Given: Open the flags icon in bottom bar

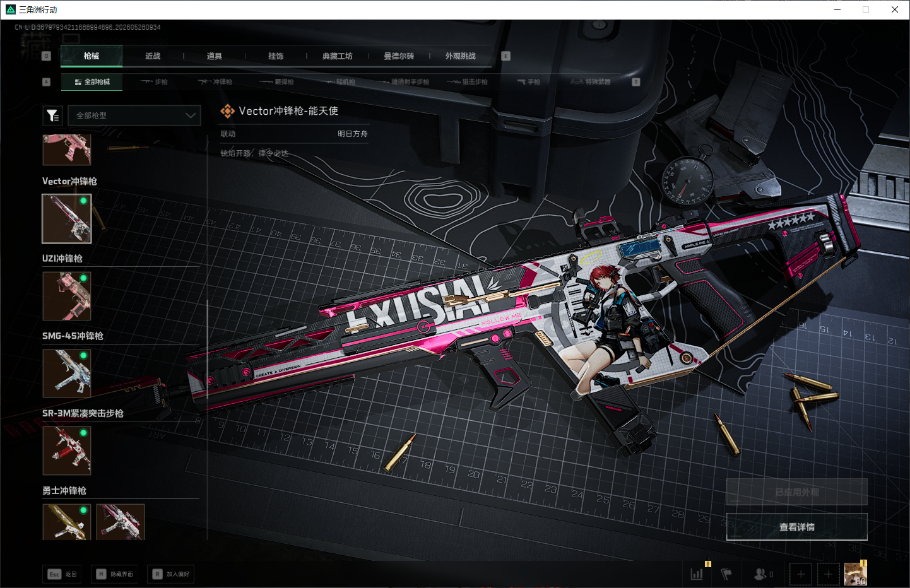Looking at the screenshot, I should point(726,574).
